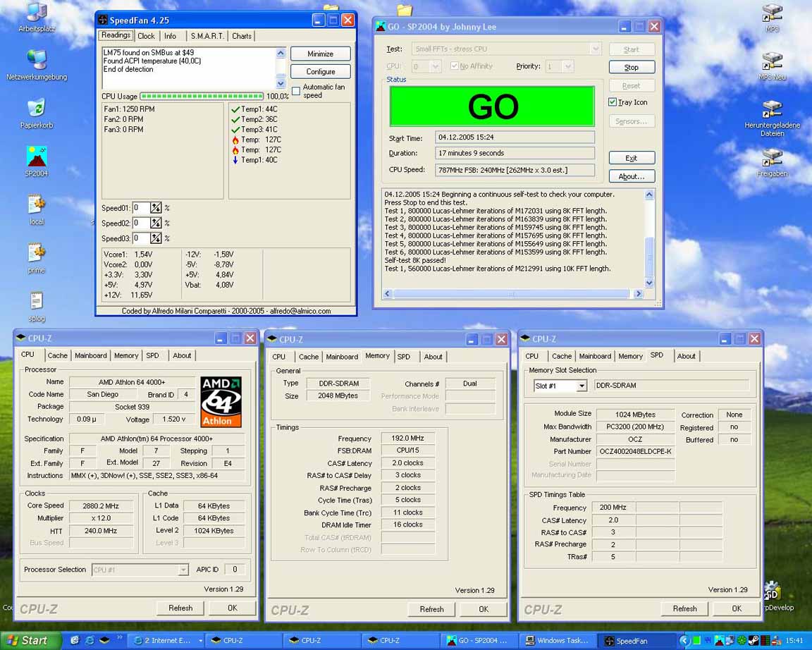Open the Processor Selection CPU #1 dropdown

(183, 570)
